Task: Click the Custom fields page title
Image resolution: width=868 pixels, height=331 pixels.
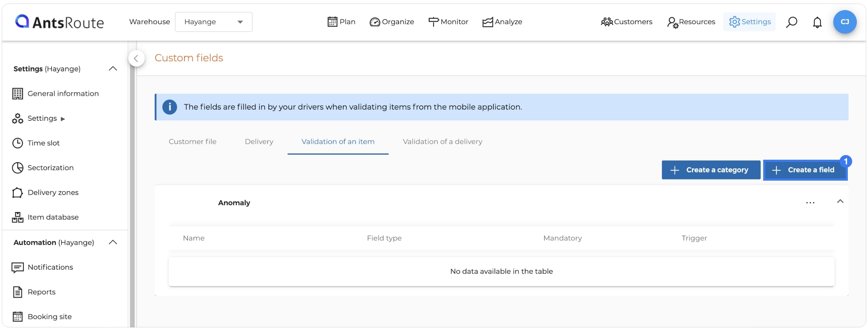Action: point(189,58)
